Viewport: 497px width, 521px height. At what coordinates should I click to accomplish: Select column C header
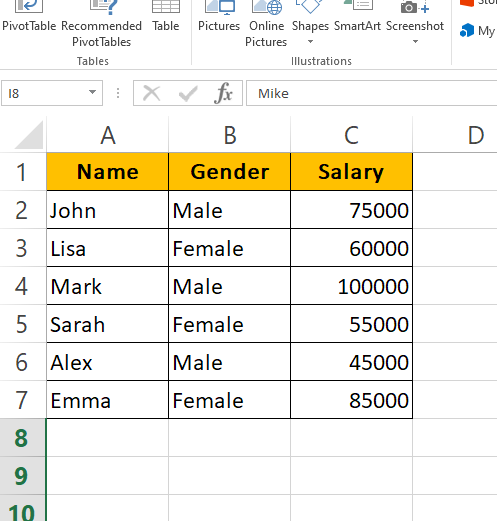[x=351, y=135]
